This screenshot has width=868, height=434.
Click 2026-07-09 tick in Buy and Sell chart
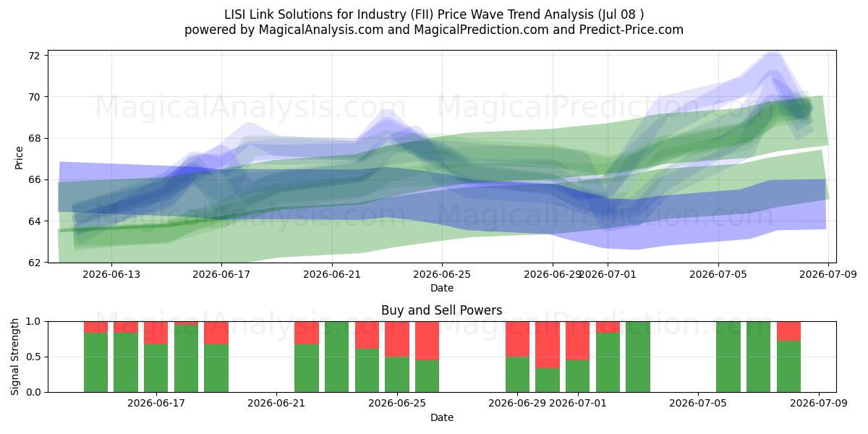[x=818, y=404]
